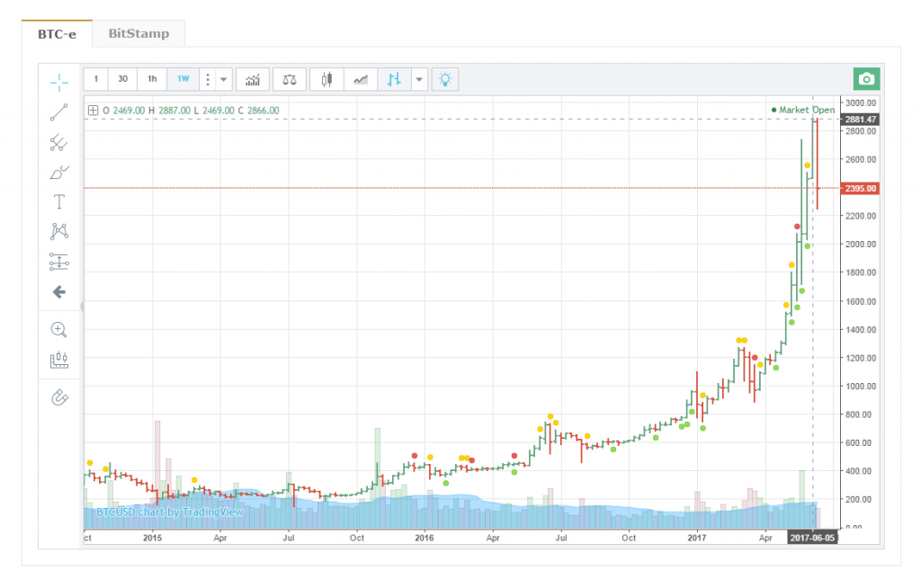Click the back arrow in sidebar
This screenshot has width=921, height=588.
point(59,291)
